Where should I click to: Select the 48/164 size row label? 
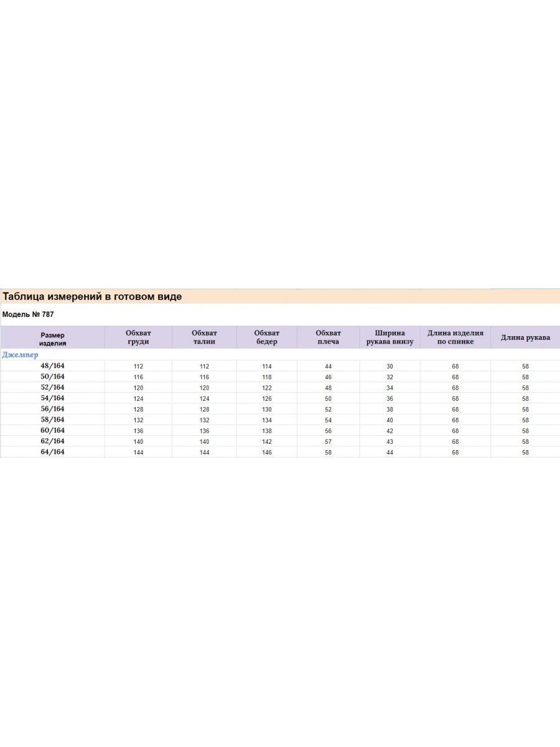coord(52,366)
